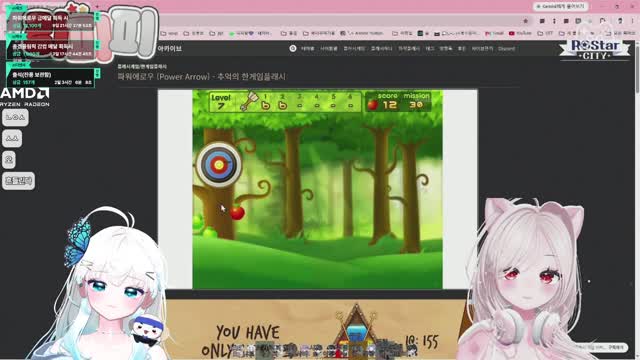Open the YouTube bookmark in bookmarks bar
The width and height of the screenshot is (640, 360).
(520, 33)
